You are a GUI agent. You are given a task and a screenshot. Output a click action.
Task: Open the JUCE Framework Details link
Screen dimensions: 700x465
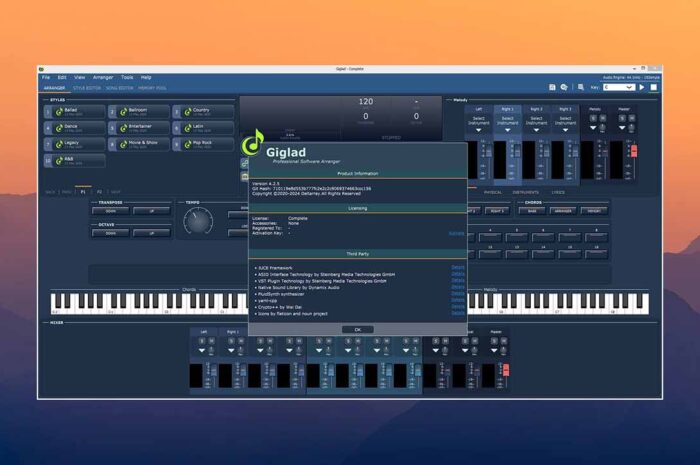(x=457, y=268)
